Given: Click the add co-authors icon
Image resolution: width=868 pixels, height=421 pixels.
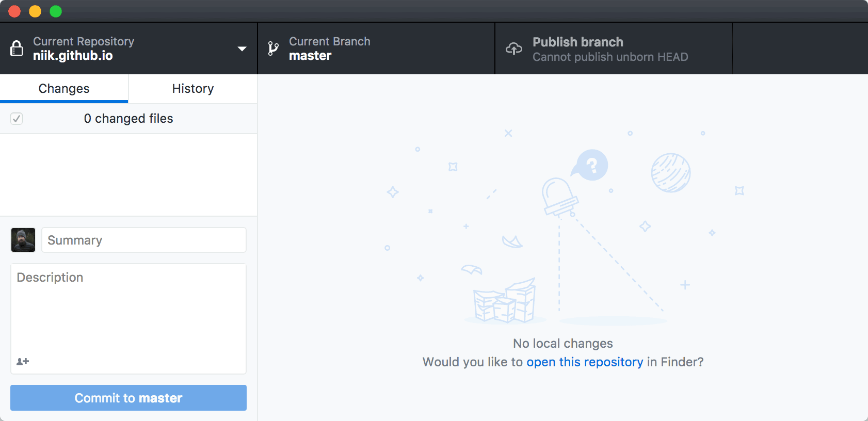Looking at the screenshot, I should pos(23,362).
